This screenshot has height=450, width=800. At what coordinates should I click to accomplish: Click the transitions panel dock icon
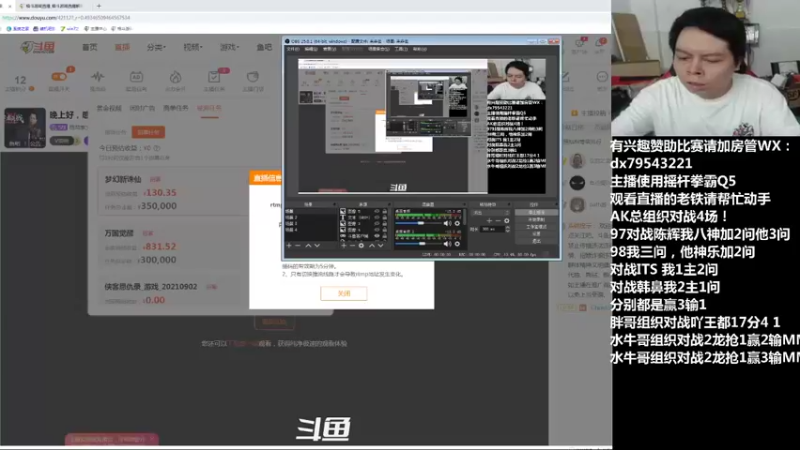(x=509, y=204)
